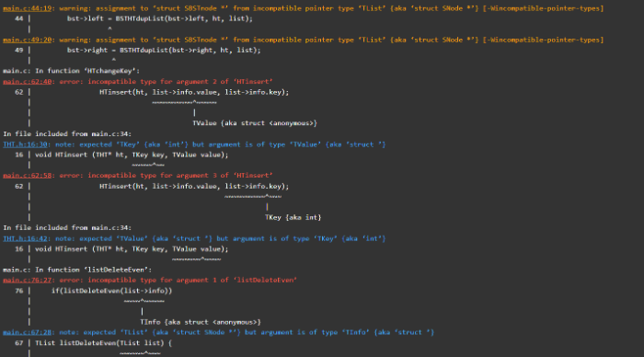Viewport: 644px width, 357px height.
Task: Jump to the main.c:76:27 error location
Action: [x=27, y=281]
